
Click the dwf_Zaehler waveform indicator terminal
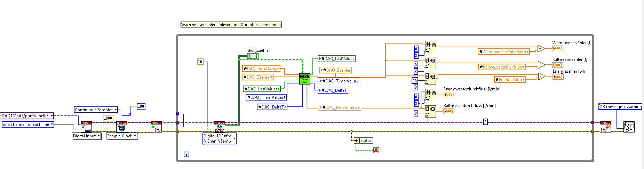pyautogui.click(x=253, y=56)
